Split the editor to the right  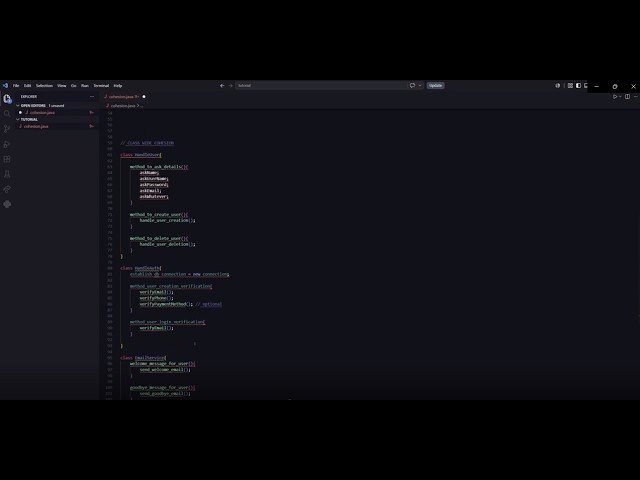coord(627,97)
